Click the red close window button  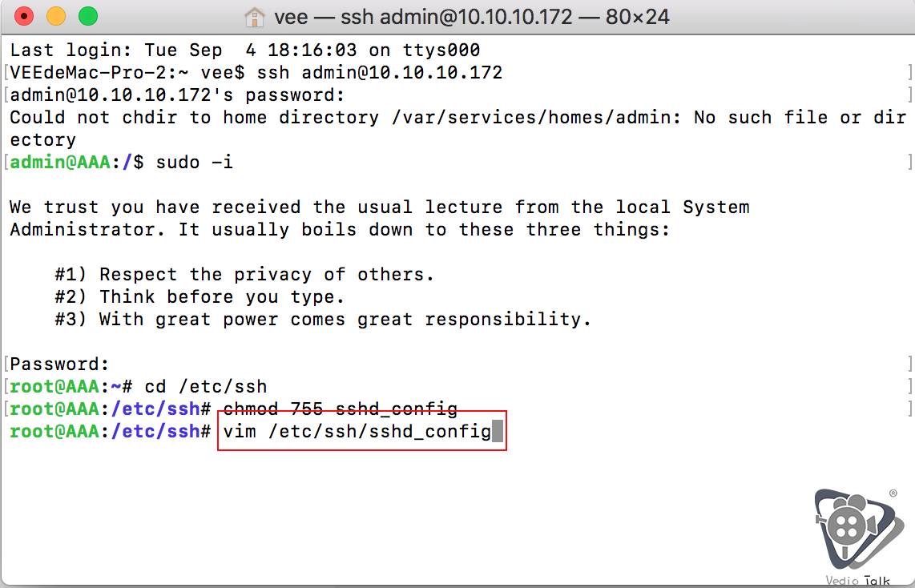(24, 16)
